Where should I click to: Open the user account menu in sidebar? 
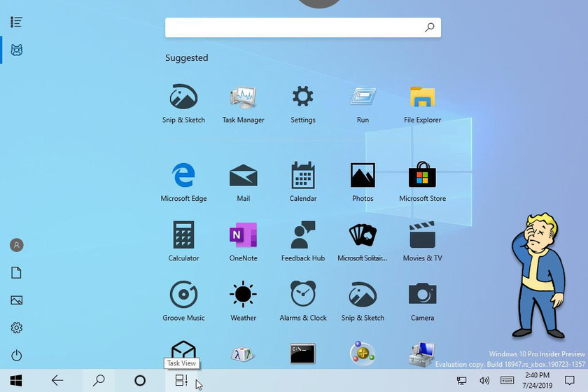click(x=17, y=245)
